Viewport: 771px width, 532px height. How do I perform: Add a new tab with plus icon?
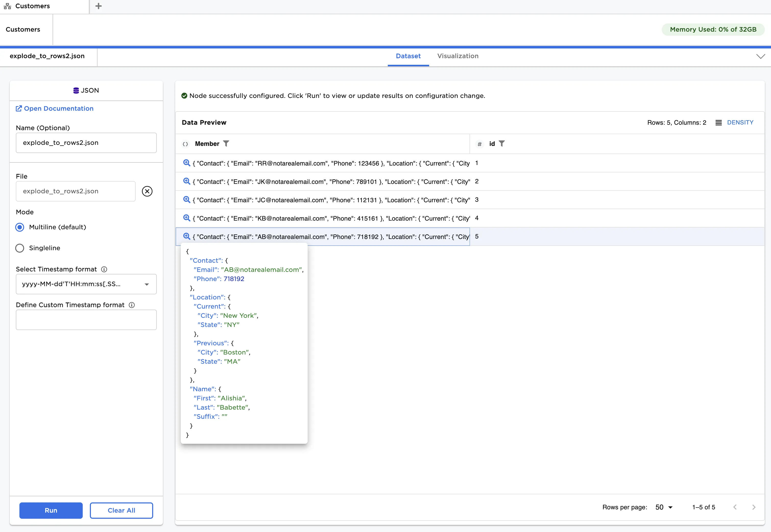[x=99, y=6]
